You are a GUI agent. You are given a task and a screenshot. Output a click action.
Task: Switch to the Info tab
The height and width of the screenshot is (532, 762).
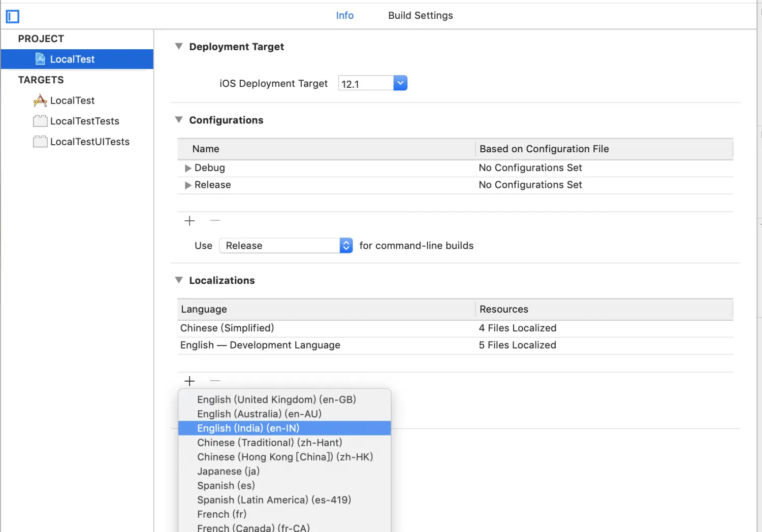point(345,15)
